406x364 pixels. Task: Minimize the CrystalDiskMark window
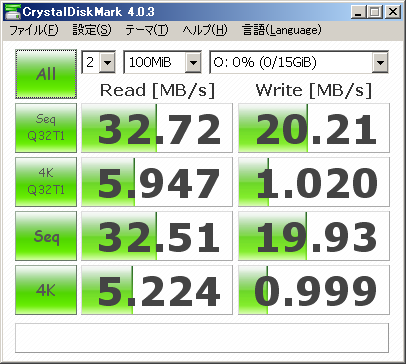tap(358, 12)
